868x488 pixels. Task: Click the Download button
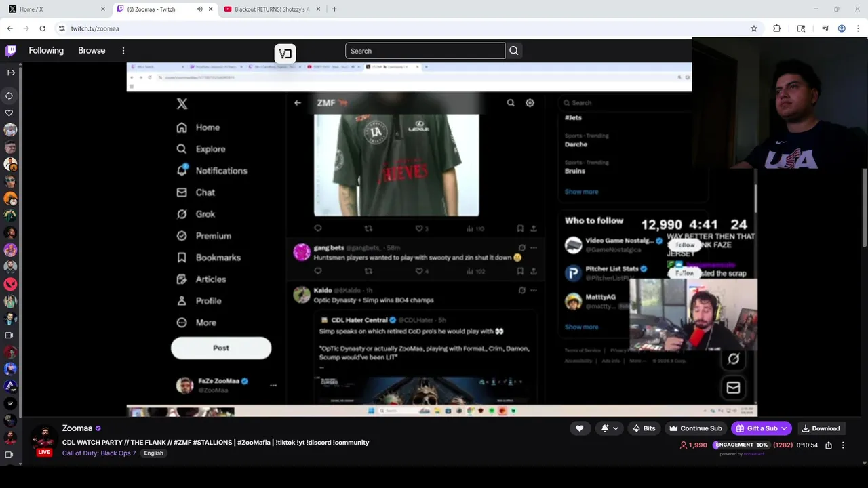(821, 428)
